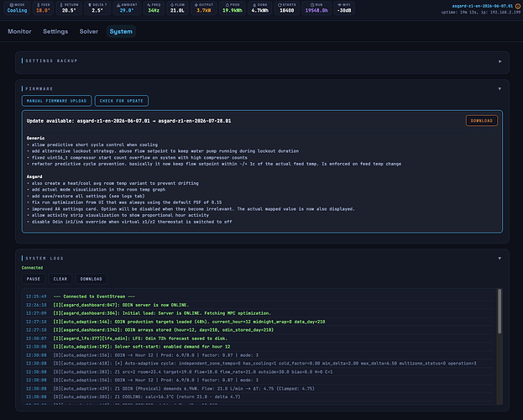This screenshot has height=420, width=523.
Task: Collapse the Firmware section arrow
Action: point(499,89)
